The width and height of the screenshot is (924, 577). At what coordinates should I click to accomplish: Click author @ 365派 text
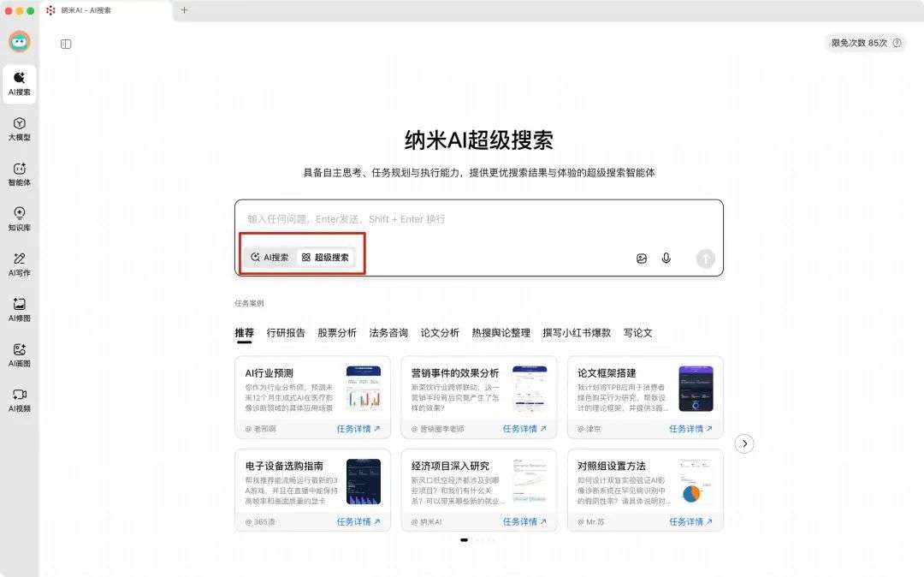click(x=260, y=521)
